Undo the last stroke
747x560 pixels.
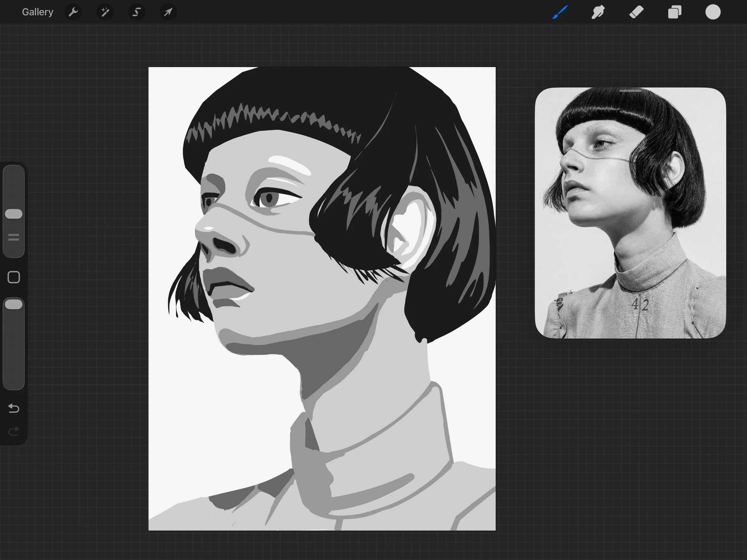(x=13, y=408)
